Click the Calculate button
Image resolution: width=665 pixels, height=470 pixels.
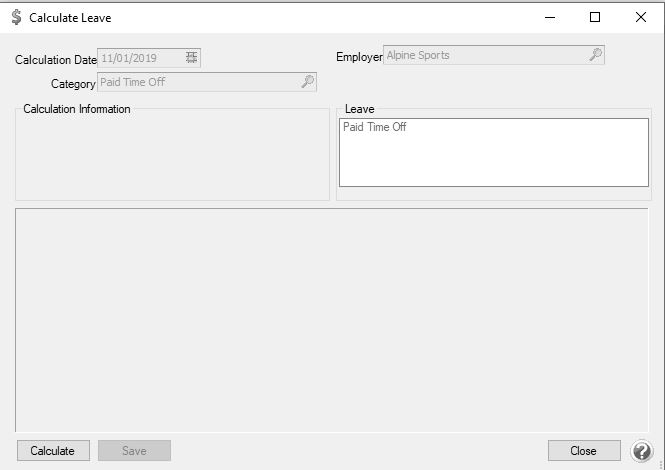click(x=53, y=451)
